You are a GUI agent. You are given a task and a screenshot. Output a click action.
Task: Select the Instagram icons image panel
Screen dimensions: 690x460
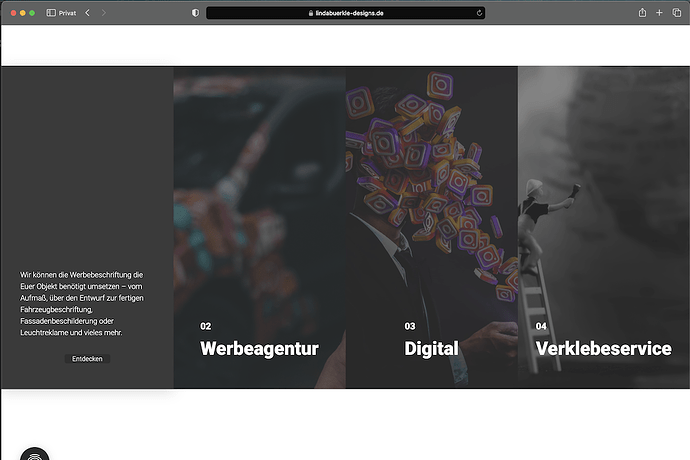point(432,227)
